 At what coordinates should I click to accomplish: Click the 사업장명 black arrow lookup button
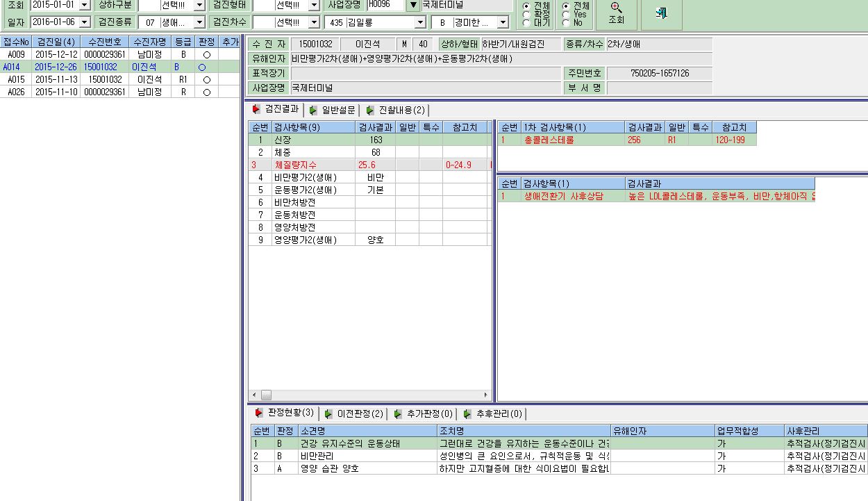[413, 5]
